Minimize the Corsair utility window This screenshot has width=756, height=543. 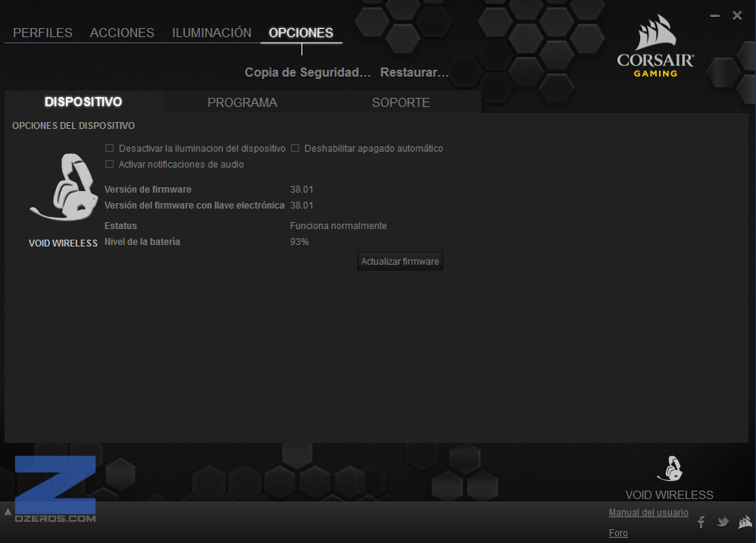tap(714, 16)
